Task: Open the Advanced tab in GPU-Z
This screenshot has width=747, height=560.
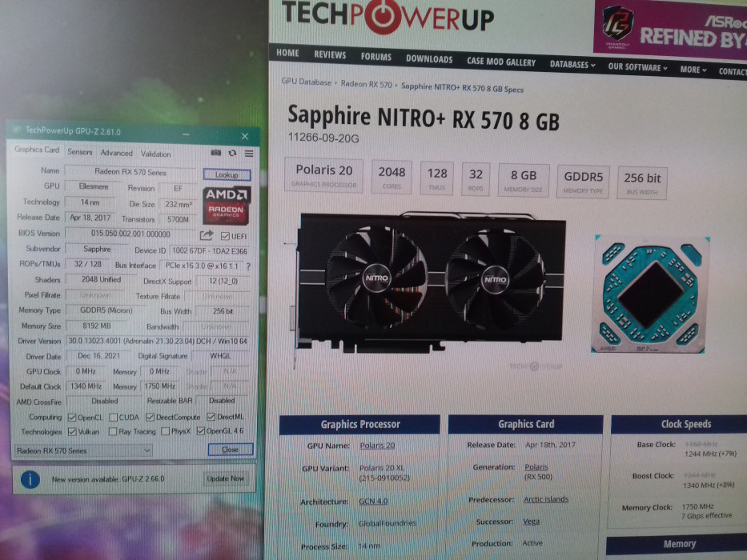Action: (117, 153)
